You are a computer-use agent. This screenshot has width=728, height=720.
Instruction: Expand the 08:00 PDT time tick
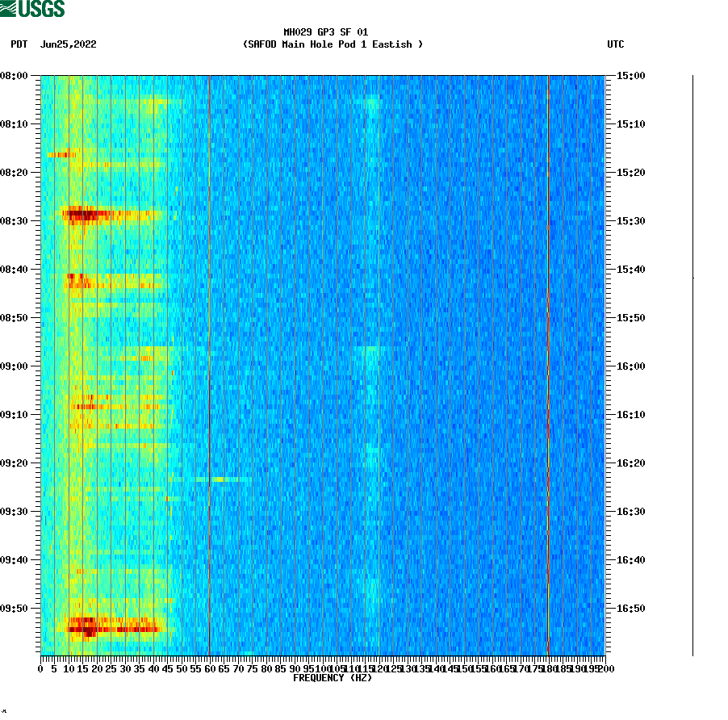(x=15, y=77)
